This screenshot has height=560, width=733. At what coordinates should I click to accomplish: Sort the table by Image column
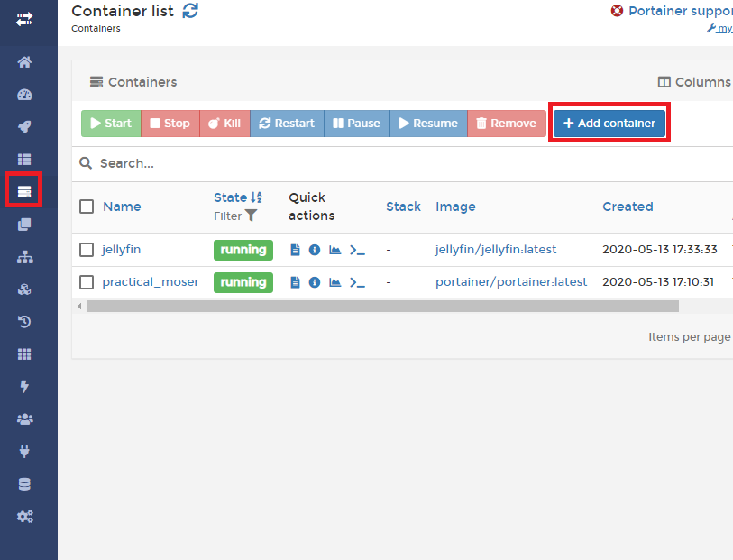click(456, 207)
